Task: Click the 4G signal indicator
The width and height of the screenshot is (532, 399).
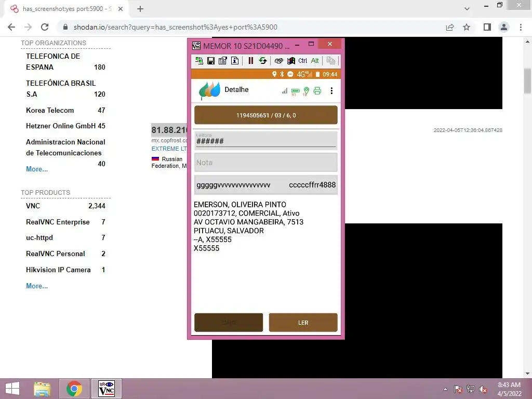Action: (304, 74)
